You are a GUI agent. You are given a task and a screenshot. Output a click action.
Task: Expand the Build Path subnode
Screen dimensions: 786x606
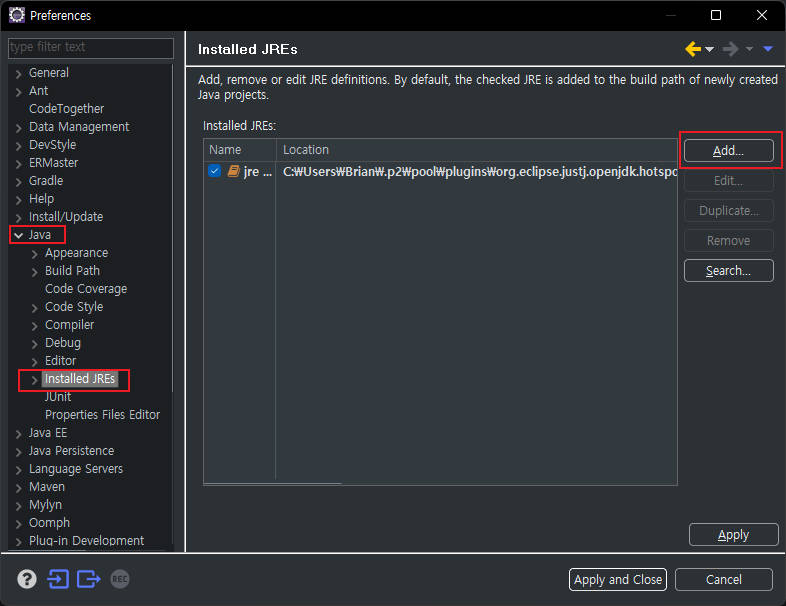pos(35,272)
